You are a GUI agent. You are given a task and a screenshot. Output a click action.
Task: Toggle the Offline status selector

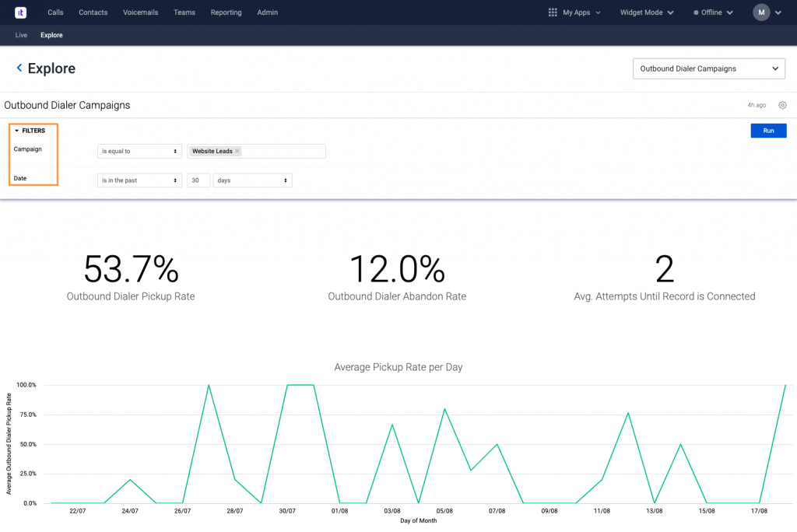pyautogui.click(x=713, y=12)
